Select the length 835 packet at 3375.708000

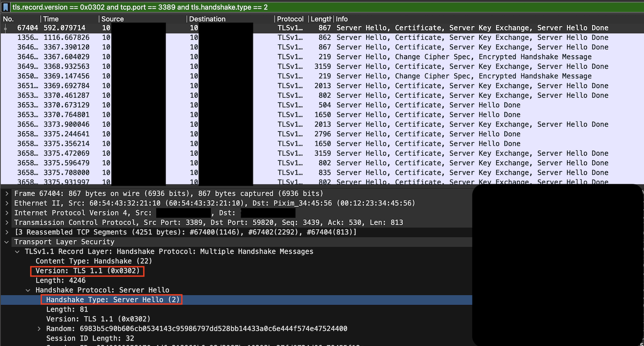(x=322, y=173)
